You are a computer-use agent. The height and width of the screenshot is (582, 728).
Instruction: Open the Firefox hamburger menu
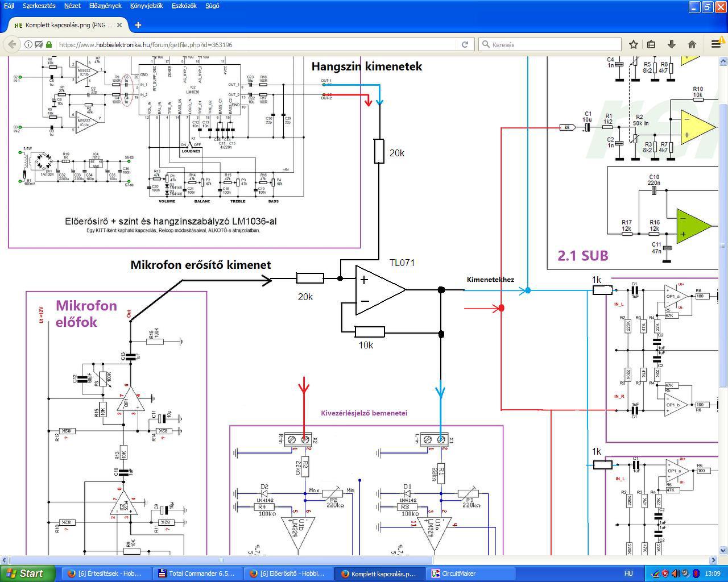coord(715,44)
